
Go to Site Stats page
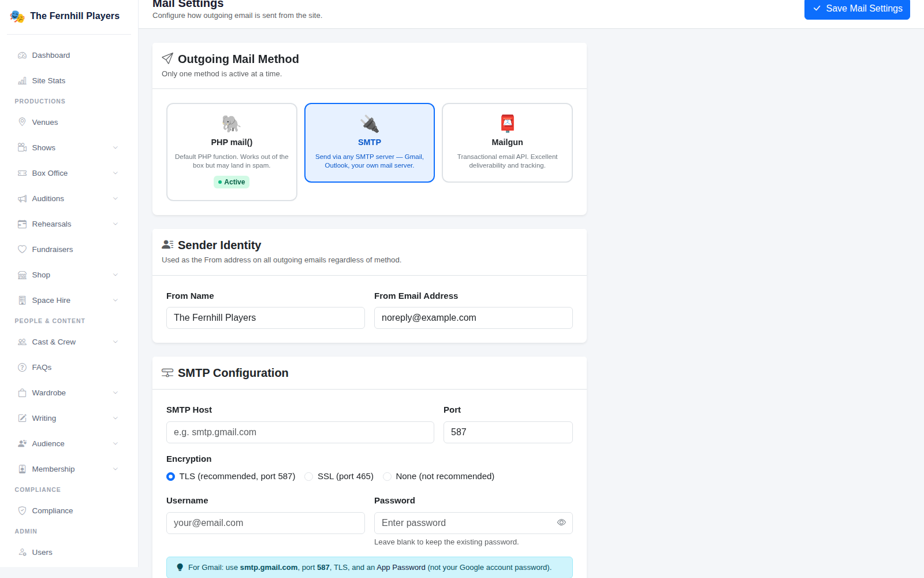69,81
